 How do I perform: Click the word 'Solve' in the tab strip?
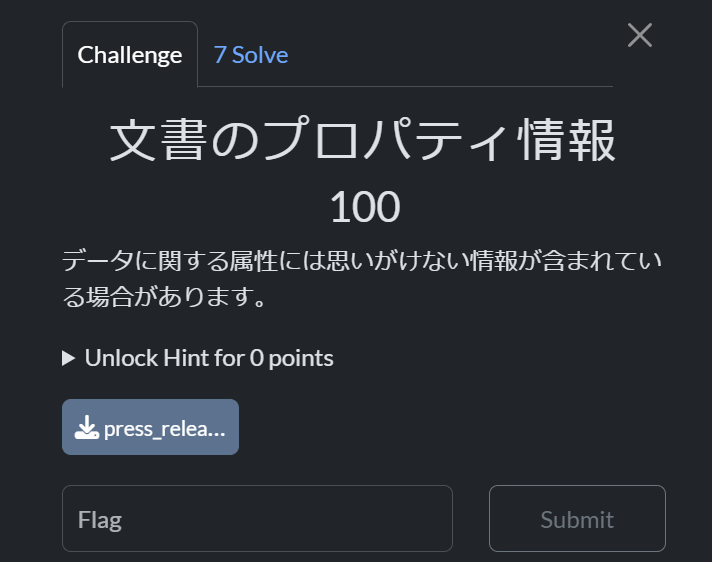click(x=260, y=55)
